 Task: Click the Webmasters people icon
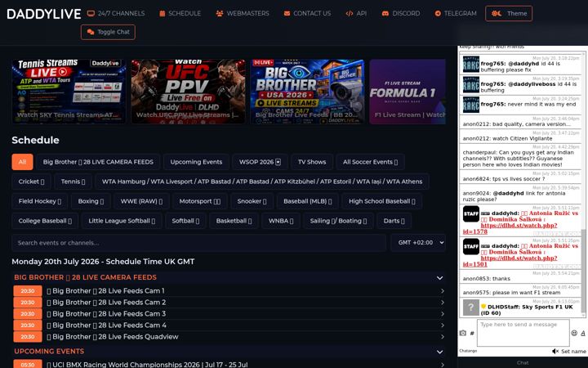pos(220,14)
